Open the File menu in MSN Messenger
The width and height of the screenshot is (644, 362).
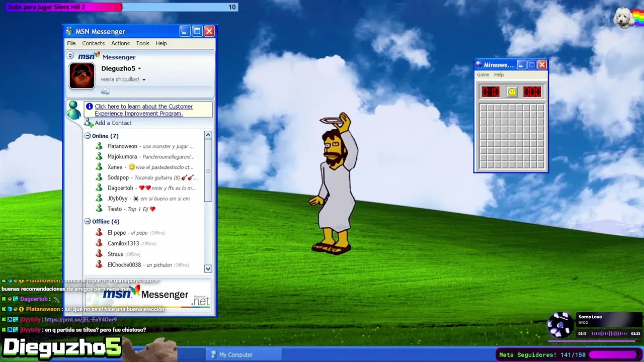click(x=71, y=43)
